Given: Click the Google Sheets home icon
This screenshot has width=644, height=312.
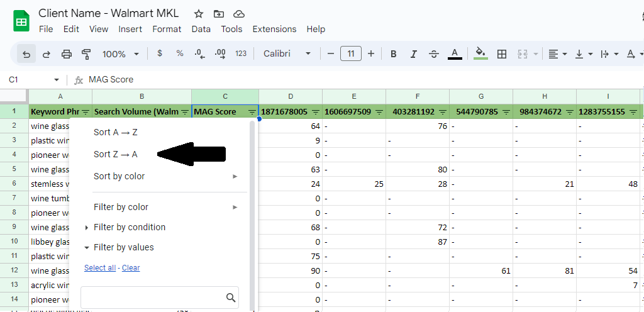Looking at the screenshot, I should pos(21,21).
